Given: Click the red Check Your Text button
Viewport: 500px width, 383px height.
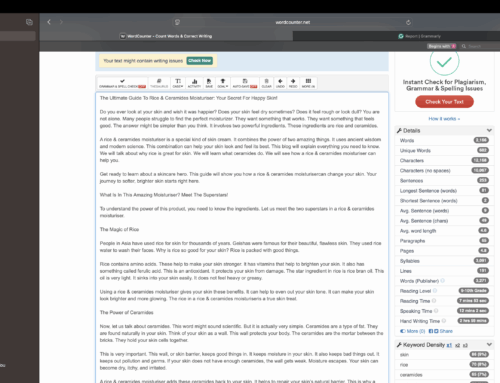Looking at the screenshot, I should click(x=444, y=102).
